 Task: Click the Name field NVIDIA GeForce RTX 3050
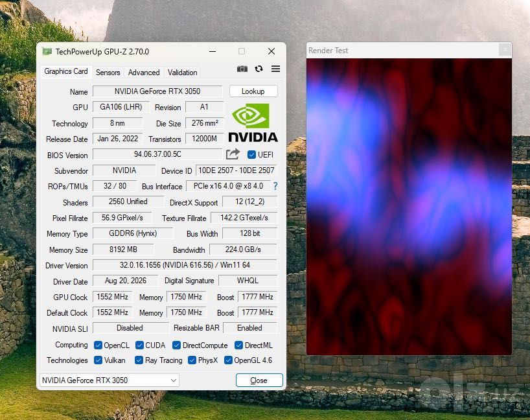coord(157,91)
